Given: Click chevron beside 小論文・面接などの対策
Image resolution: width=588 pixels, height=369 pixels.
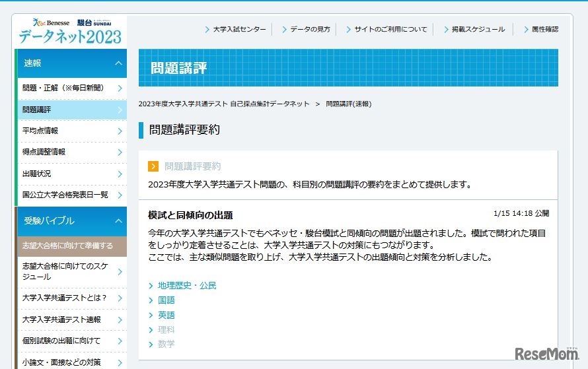Looking at the screenshot, I should 120,362.
